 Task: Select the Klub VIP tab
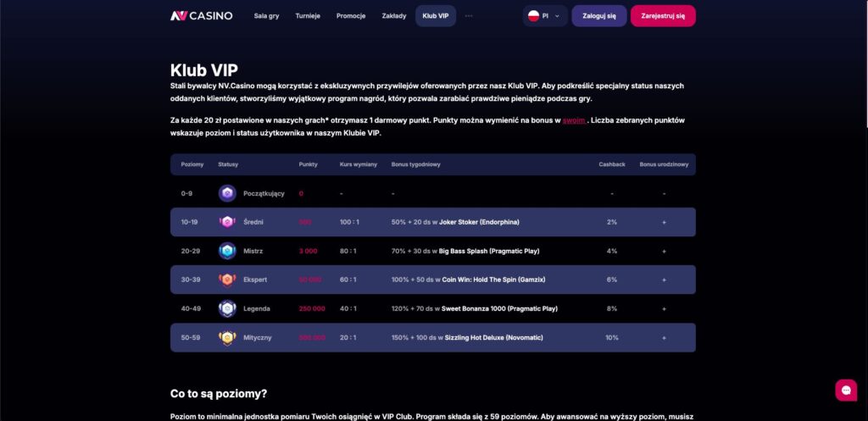tap(436, 16)
